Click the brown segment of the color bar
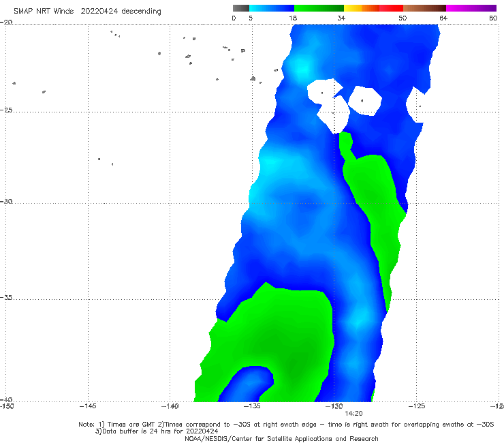 pyautogui.click(x=424, y=8)
